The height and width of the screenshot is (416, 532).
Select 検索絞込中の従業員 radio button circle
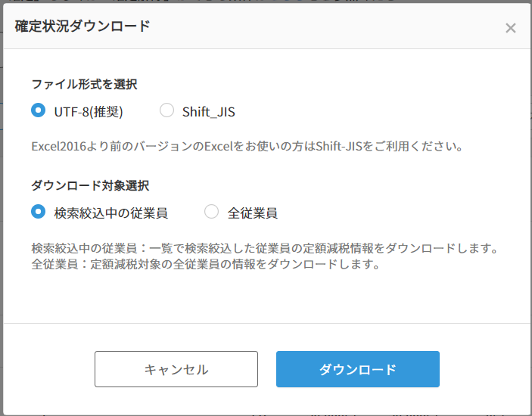click(38, 212)
